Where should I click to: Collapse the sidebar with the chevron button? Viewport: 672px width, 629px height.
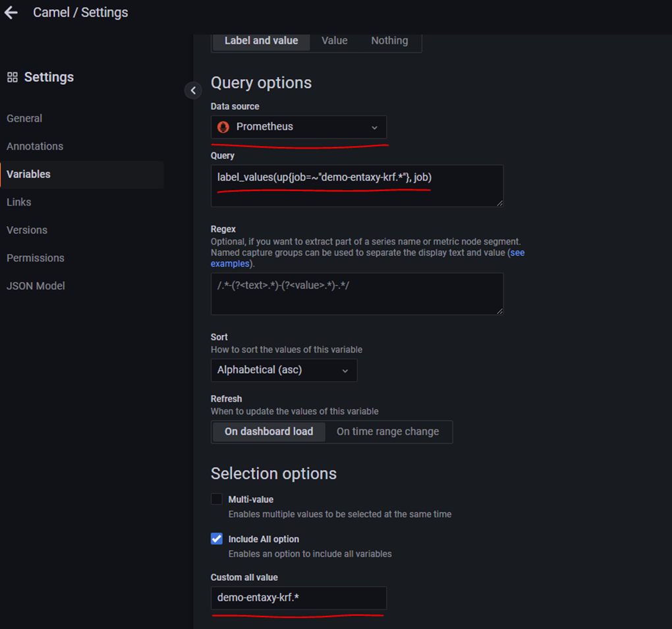(193, 90)
